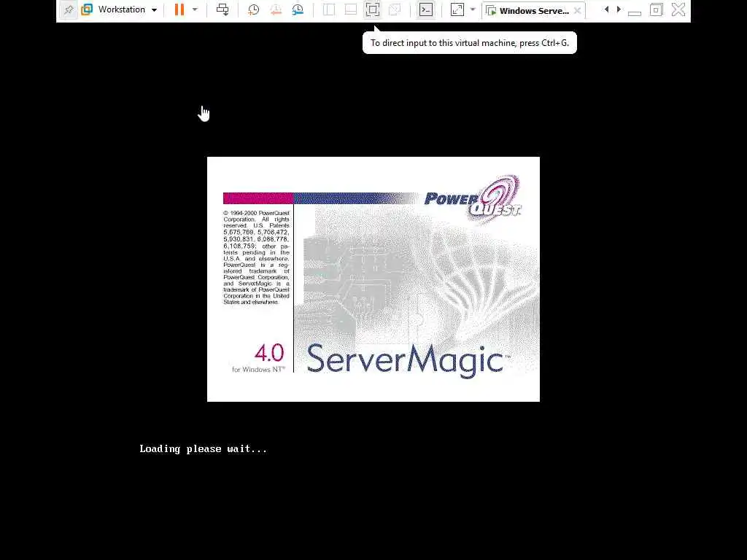Go to the next VM tab

tap(619, 9)
